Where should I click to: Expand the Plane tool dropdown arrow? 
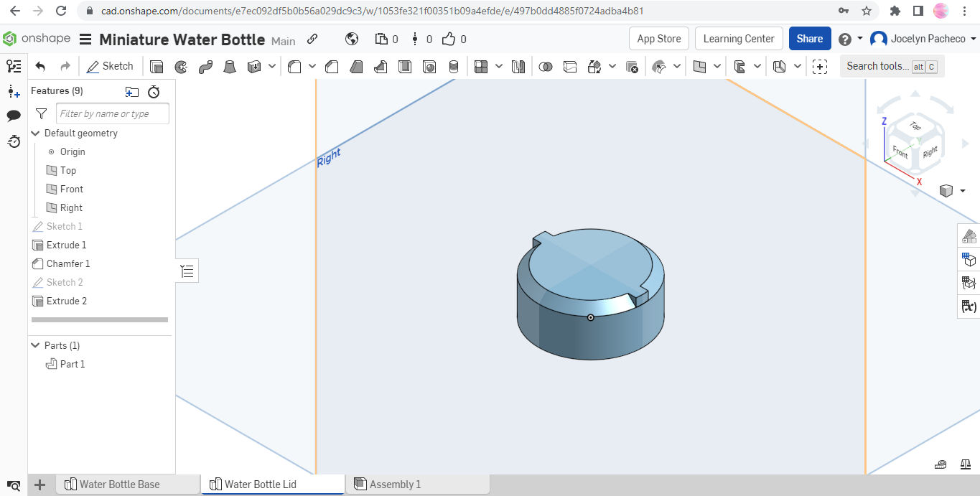click(718, 67)
